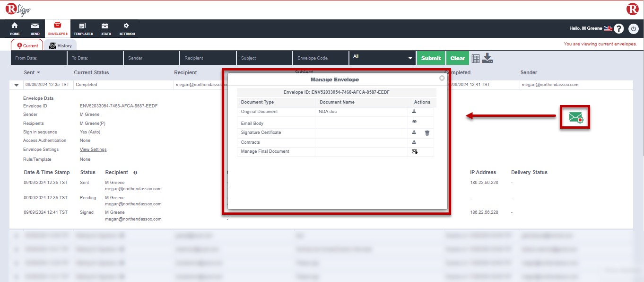Delete the Signature Certificate with trash icon
The width and height of the screenshot is (644, 282).
click(x=427, y=133)
